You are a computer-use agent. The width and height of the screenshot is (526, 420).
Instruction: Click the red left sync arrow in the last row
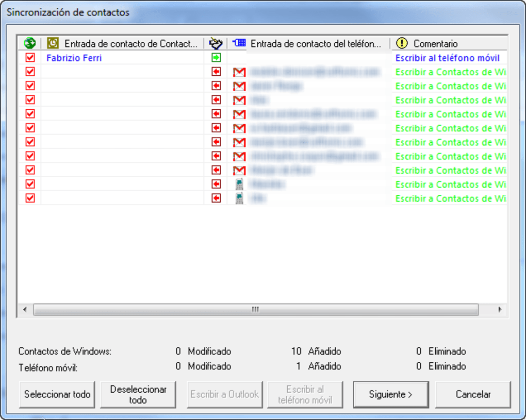point(217,198)
